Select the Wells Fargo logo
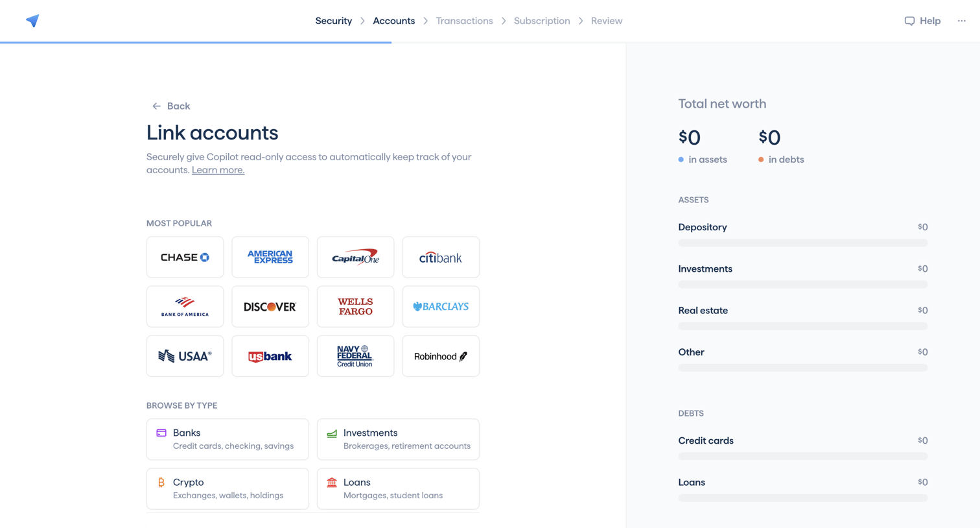The height and width of the screenshot is (528, 980). (x=355, y=307)
